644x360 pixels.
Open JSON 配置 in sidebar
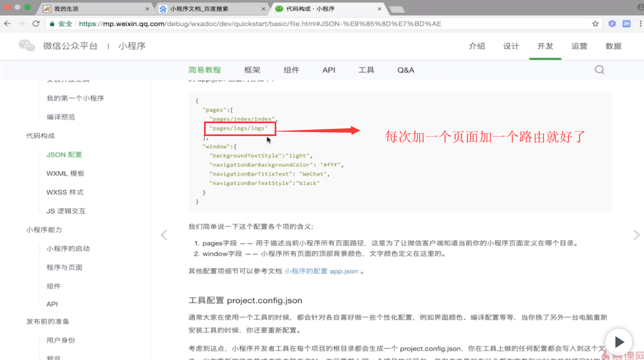pos(64,155)
